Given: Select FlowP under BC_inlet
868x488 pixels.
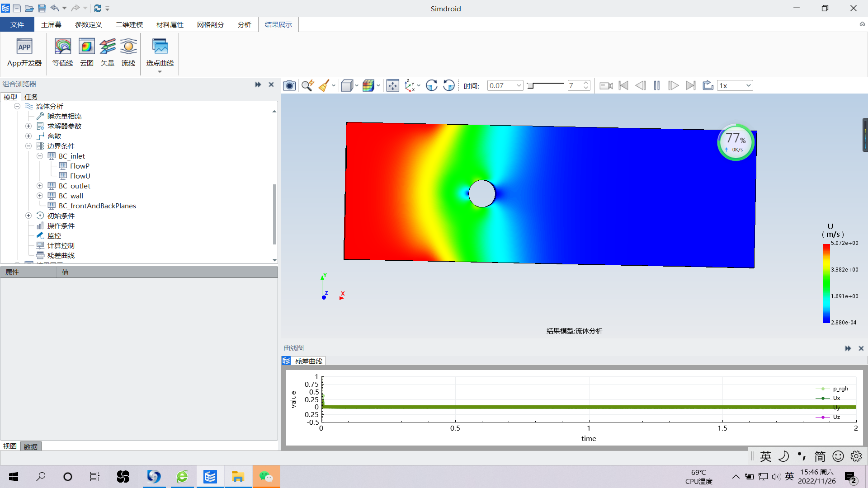Looking at the screenshot, I should pos(80,166).
